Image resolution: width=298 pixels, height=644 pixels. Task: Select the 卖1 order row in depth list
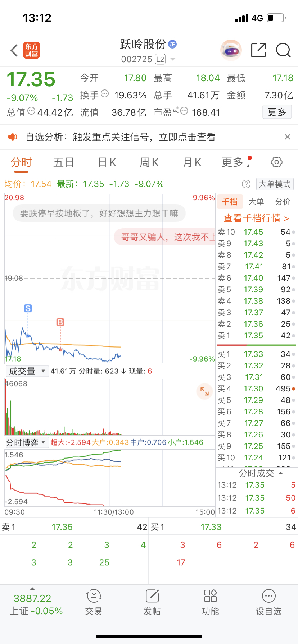pos(256,336)
